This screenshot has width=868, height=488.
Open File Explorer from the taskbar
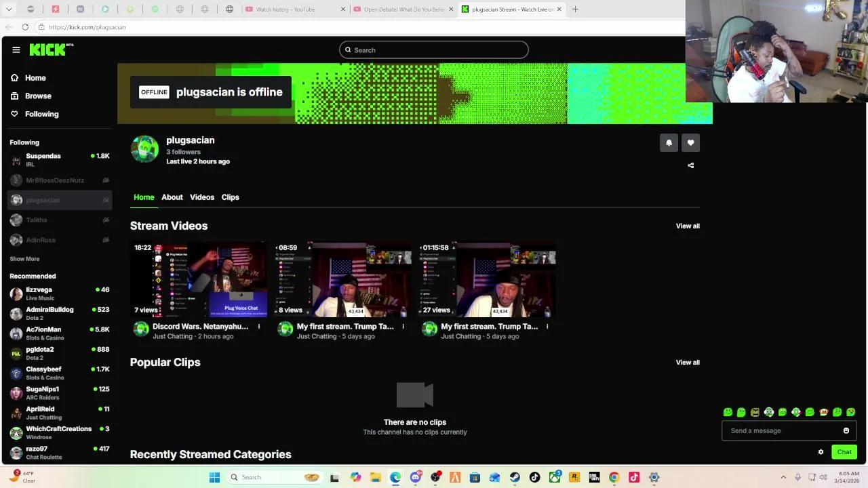click(375, 478)
